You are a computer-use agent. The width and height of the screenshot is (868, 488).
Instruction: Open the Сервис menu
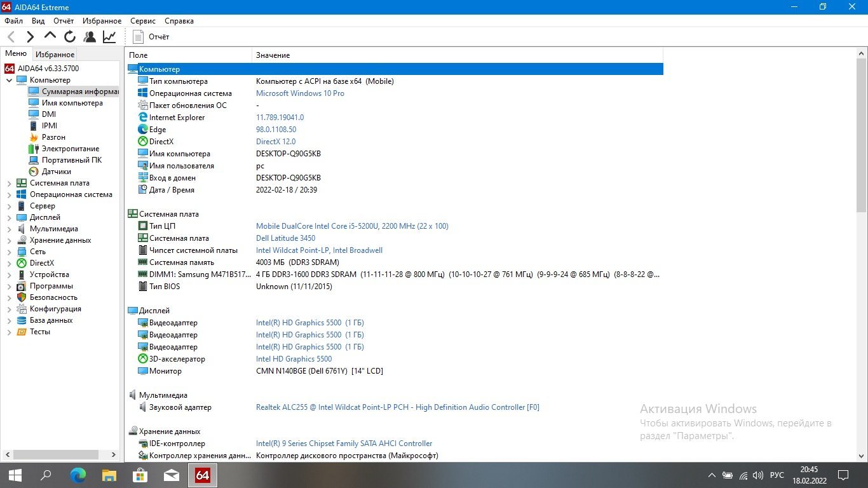point(142,21)
